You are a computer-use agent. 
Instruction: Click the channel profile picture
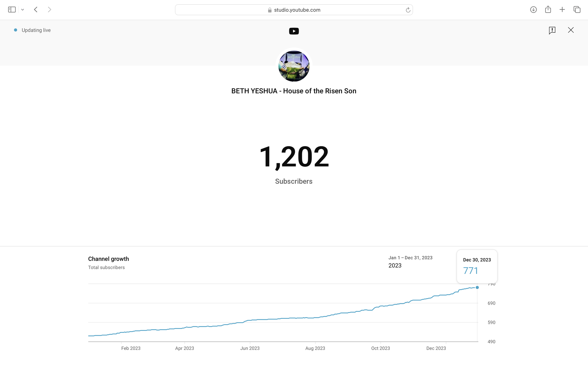(294, 66)
